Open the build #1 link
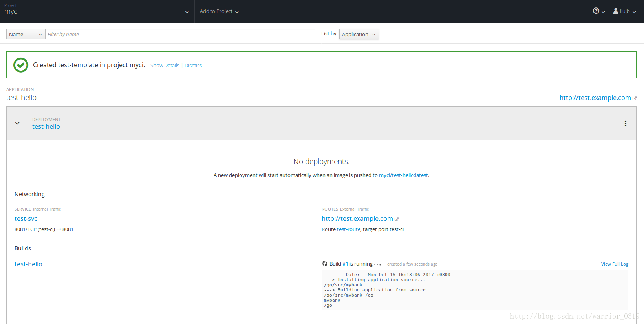The image size is (644, 324). tap(345, 264)
